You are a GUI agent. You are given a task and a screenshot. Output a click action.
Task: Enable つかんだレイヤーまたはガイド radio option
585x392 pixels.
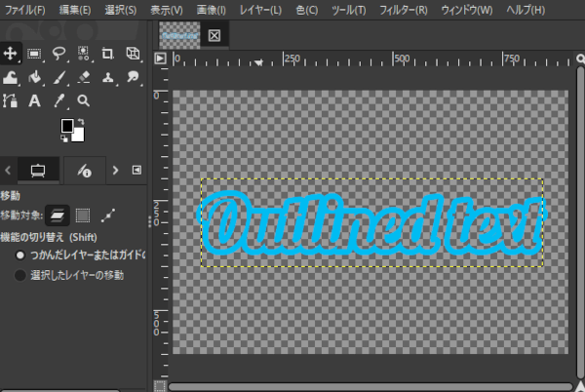tap(20, 255)
